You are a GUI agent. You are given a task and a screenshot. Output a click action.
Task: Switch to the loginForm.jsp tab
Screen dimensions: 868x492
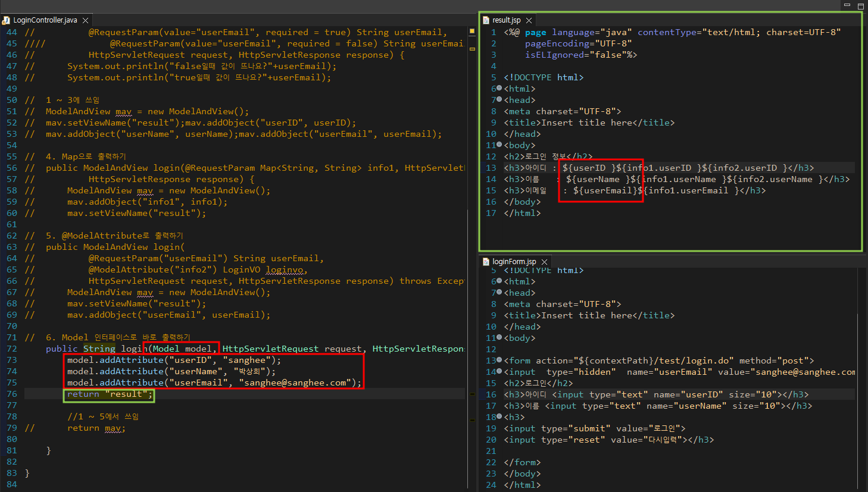pos(514,262)
